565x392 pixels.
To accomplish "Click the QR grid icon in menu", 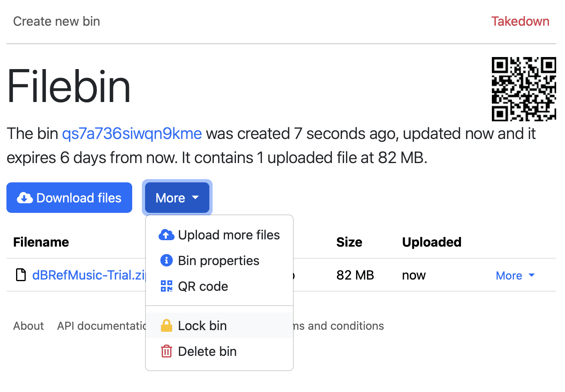I will [x=166, y=286].
